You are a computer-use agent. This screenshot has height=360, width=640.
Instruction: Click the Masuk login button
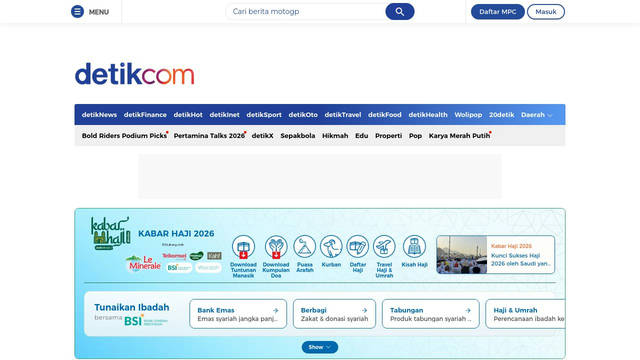[x=546, y=11]
